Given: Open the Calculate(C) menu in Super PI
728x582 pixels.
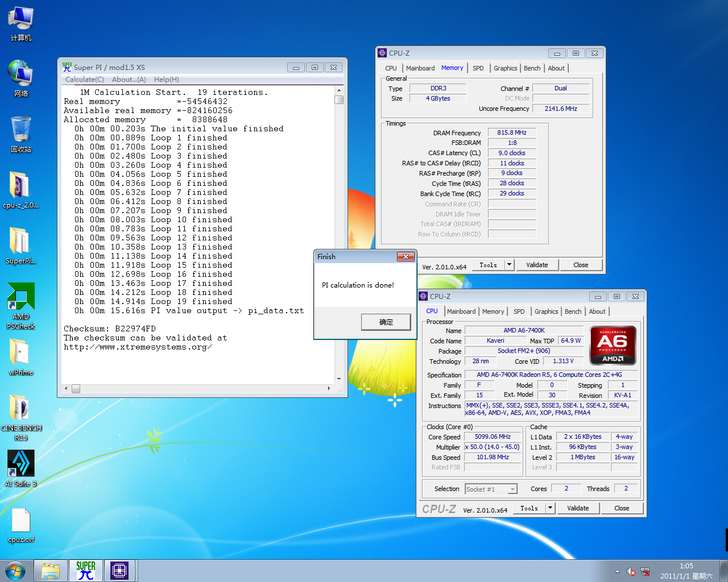Looking at the screenshot, I should (84, 80).
